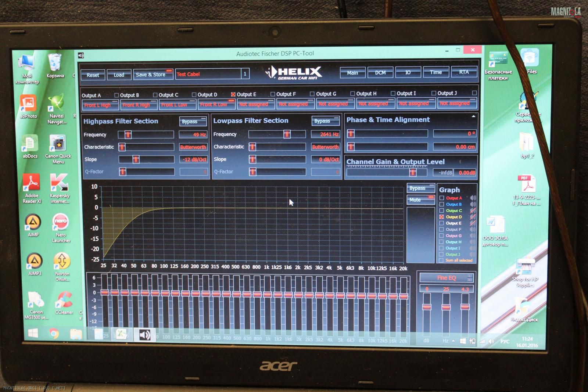Screen dimensions: 588x392
Task: Click the graph Bypass button
Action: pyautogui.click(x=420, y=188)
